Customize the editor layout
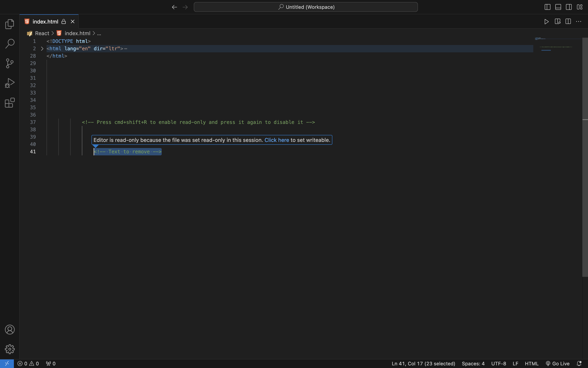This screenshot has width=588, height=368. pos(579,7)
